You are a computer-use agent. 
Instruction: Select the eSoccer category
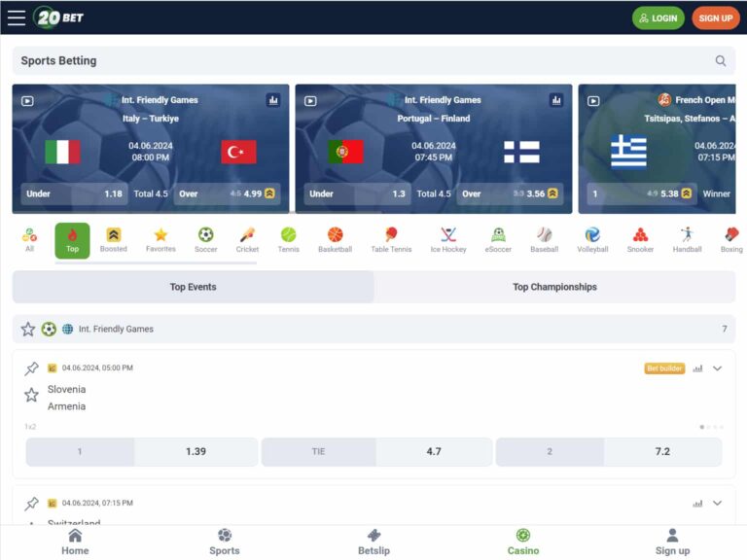tap(498, 240)
